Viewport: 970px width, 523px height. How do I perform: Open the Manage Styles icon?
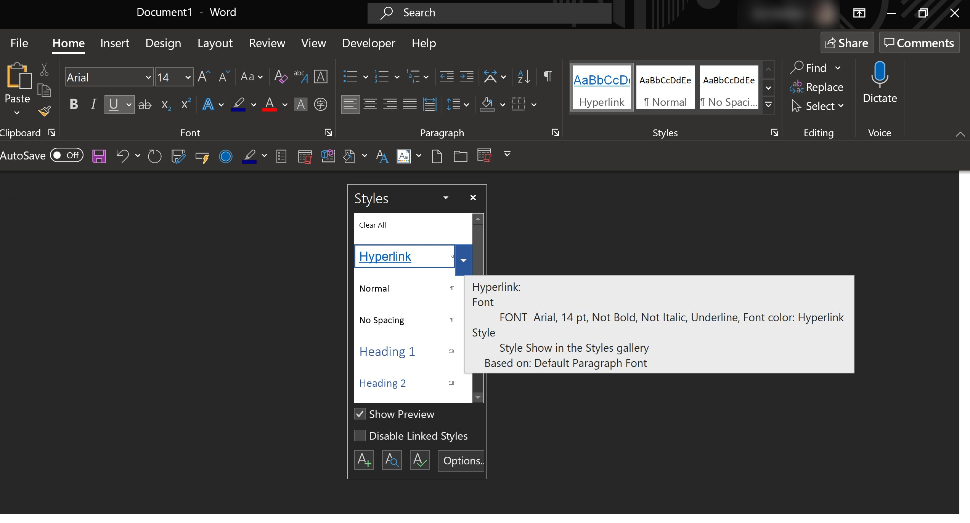click(x=420, y=461)
